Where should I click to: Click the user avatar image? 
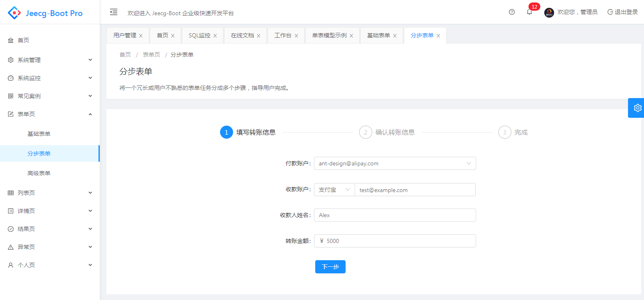[x=549, y=13]
